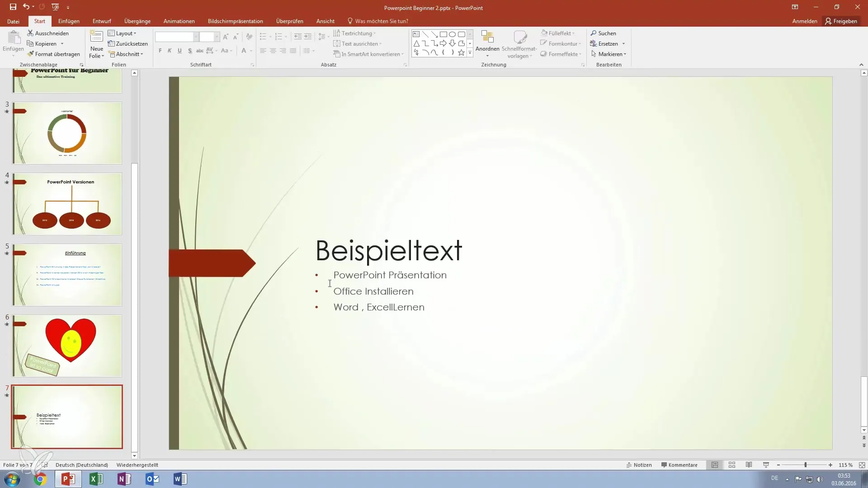Open the Windows Start menu

point(12,479)
